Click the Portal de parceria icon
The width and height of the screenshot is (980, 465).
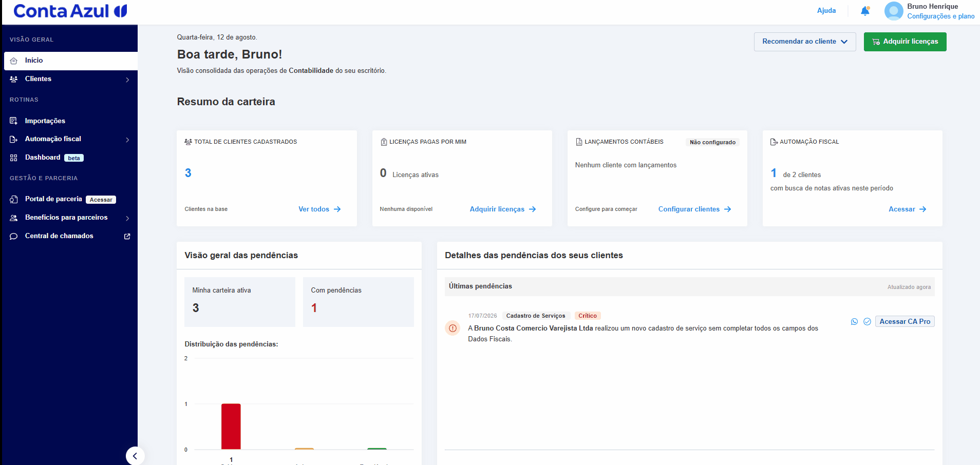(x=14, y=199)
